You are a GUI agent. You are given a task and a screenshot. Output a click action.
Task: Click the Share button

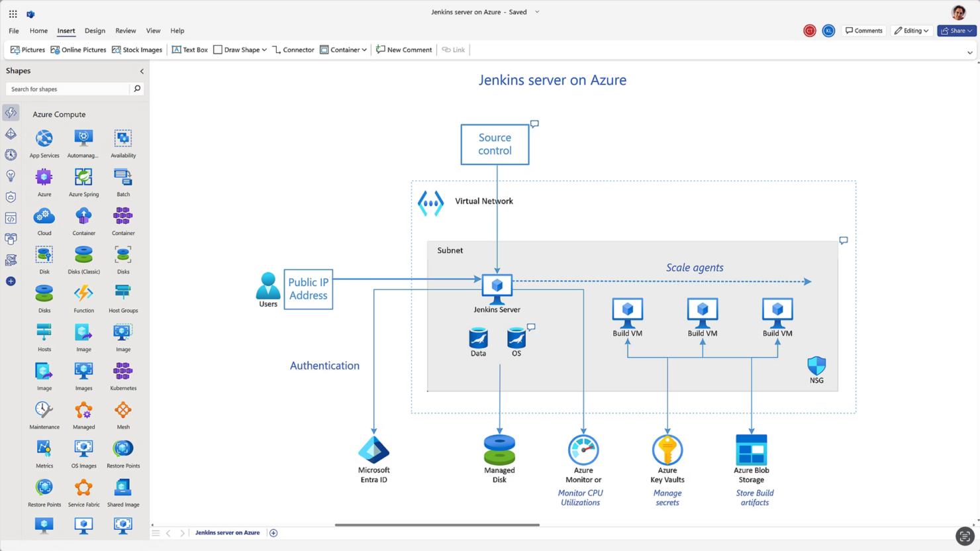coord(955,30)
